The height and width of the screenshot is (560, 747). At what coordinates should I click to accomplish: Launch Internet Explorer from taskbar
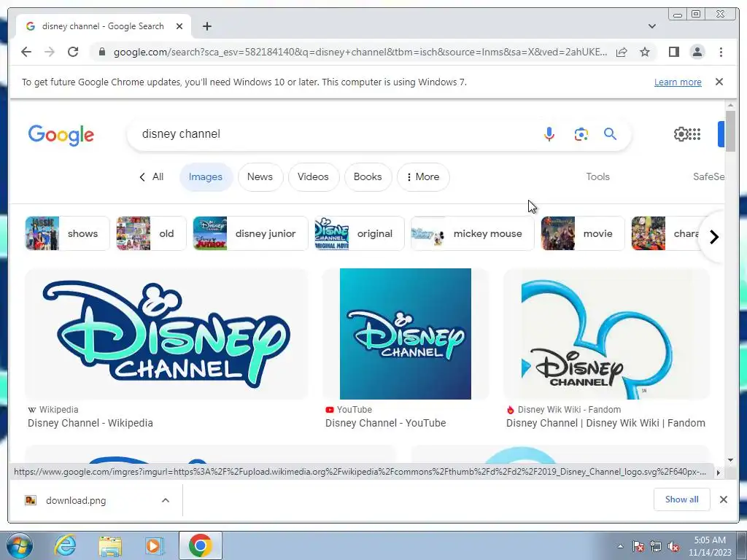click(x=65, y=545)
